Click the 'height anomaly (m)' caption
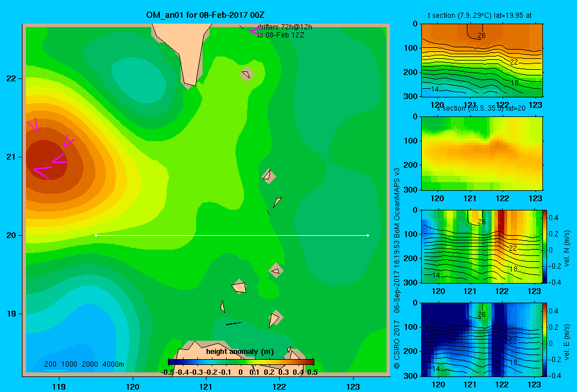 point(240,352)
